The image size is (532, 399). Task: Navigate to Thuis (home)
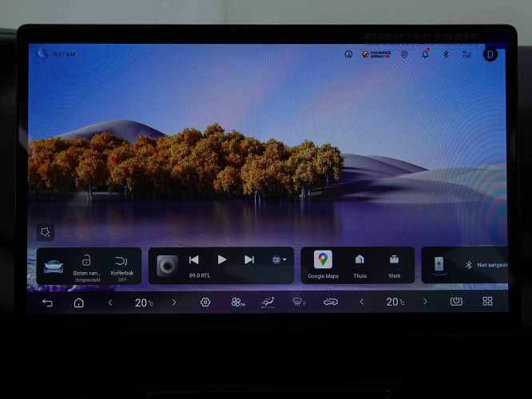359,267
